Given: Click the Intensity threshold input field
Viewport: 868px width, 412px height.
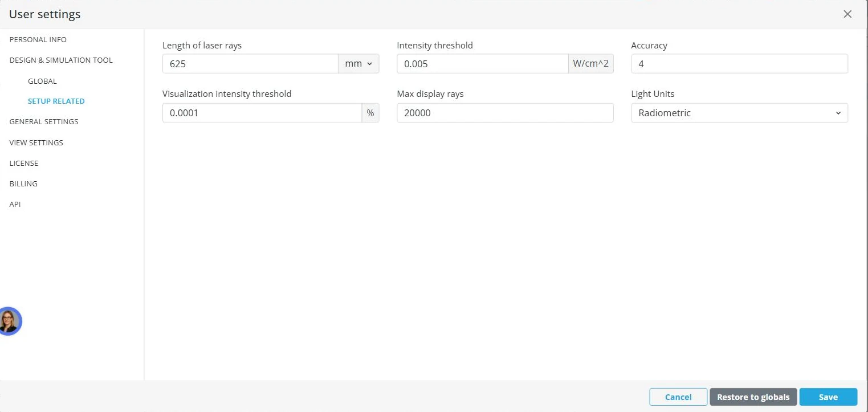Looking at the screenshot, I should 483,64.
